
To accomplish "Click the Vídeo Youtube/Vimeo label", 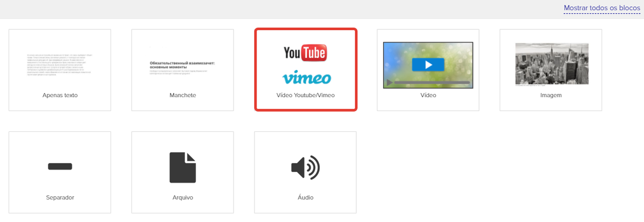I will (305, 95).
